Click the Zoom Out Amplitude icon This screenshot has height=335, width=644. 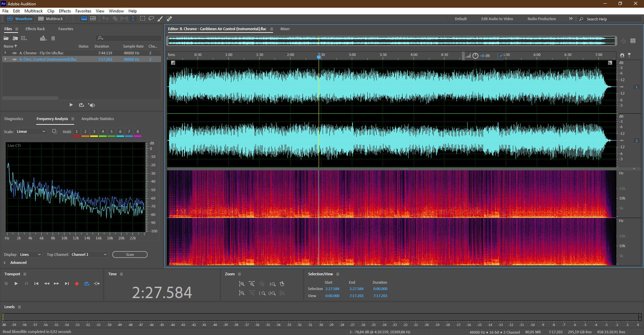point(241,293)
